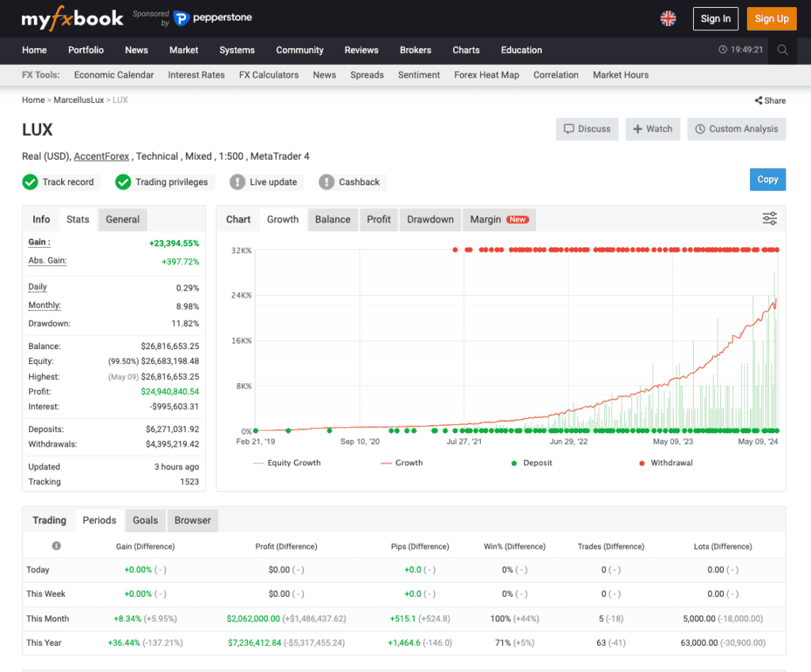Click the info icon in Trading table header

pyautogui.click(x=56, y=546)
